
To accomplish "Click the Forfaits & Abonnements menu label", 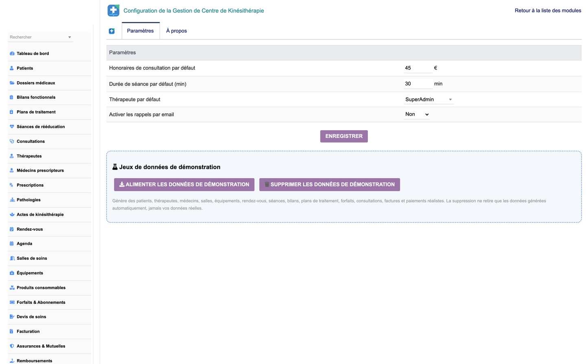I will 41,303.
